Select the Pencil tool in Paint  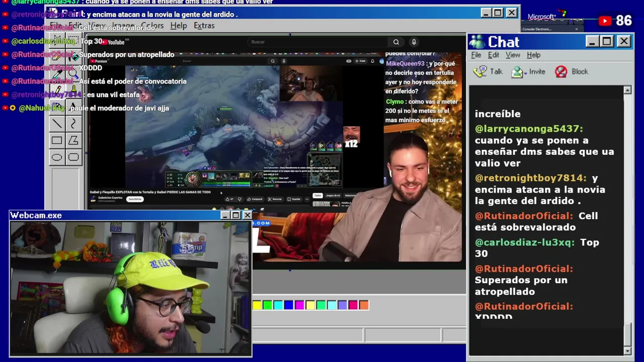point(56,89)
